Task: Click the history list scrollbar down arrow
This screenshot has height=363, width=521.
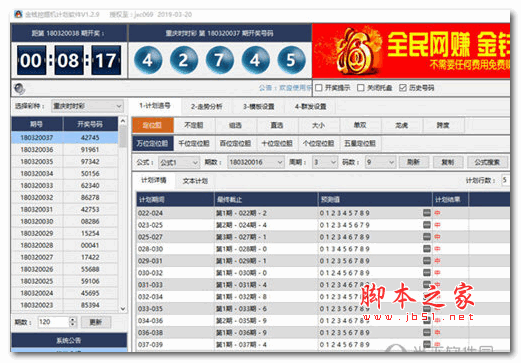Action: [x=123, y=309]
